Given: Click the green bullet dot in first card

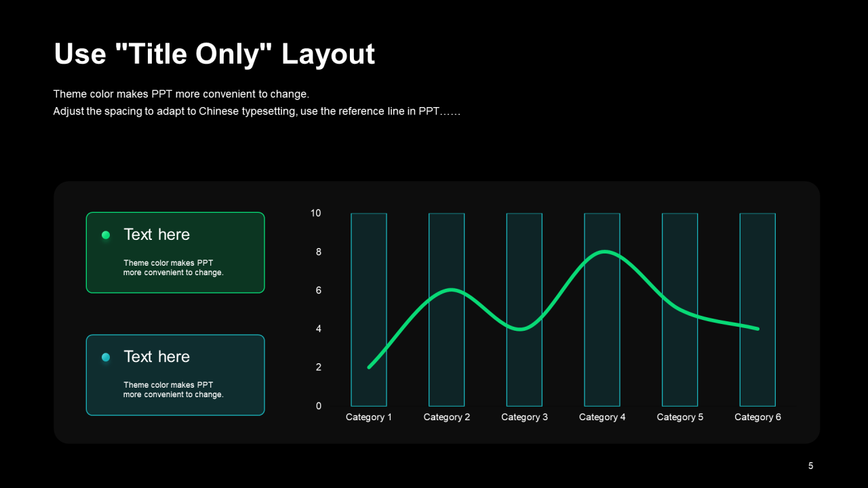Looking at the screenshot, I should click(x=106, y=235).
